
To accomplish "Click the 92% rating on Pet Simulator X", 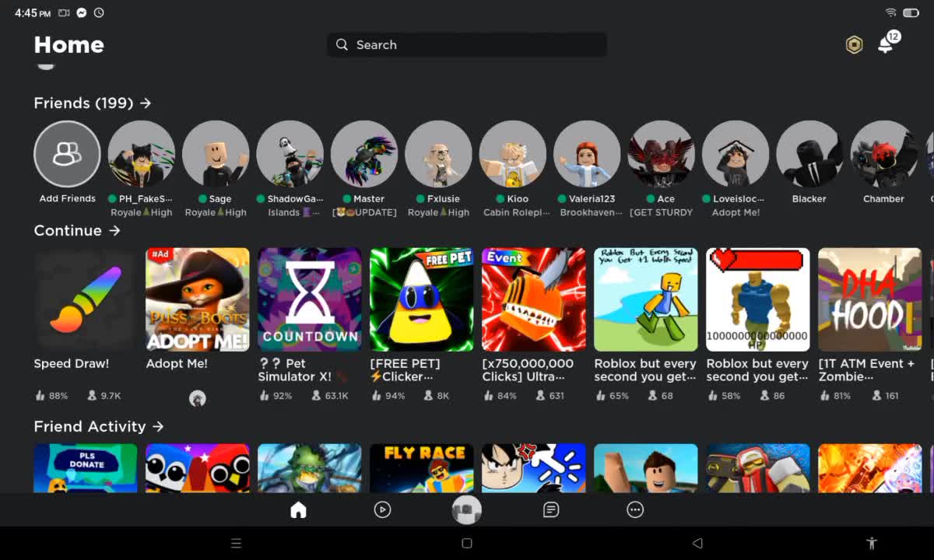I will 276,396.
